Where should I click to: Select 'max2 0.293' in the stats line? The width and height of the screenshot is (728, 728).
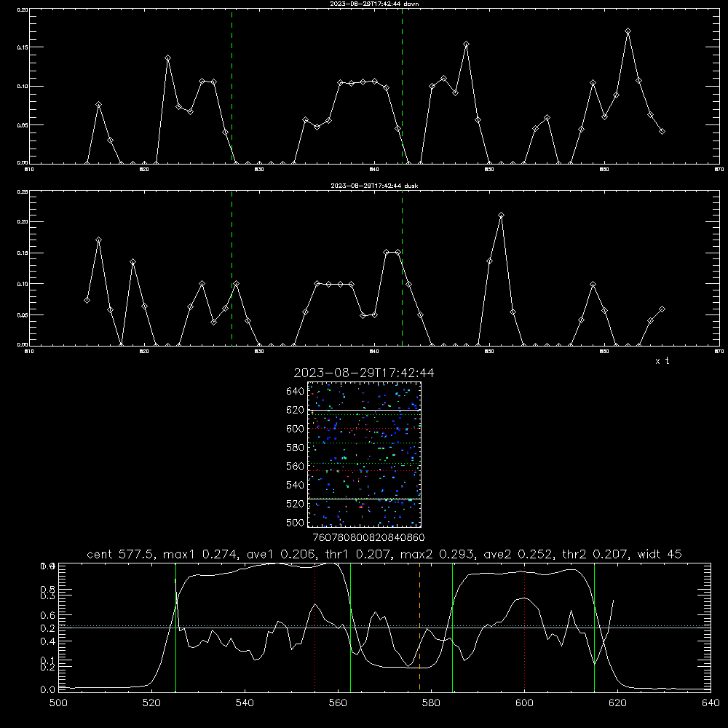click(435, 554)
